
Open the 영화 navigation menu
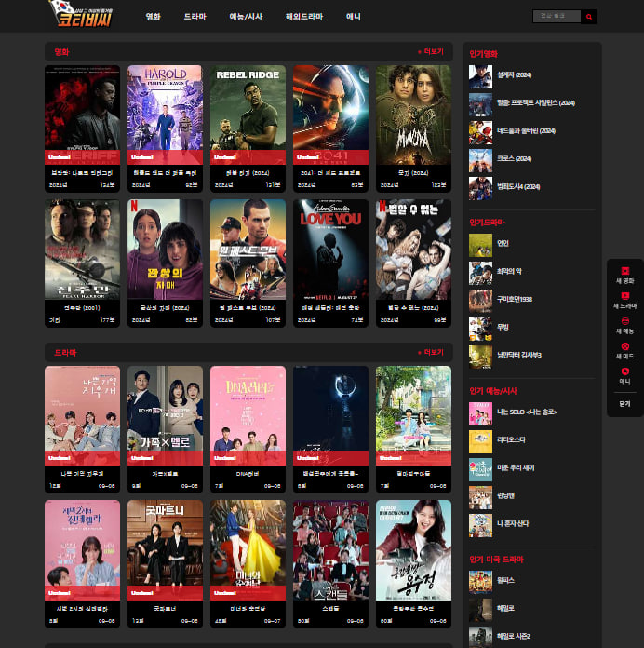153,17
